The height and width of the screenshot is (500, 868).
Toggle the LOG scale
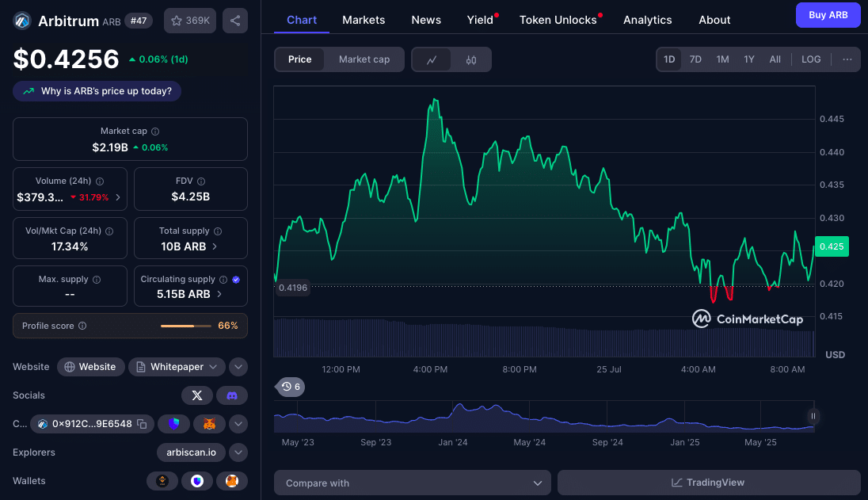coord(811,59)
